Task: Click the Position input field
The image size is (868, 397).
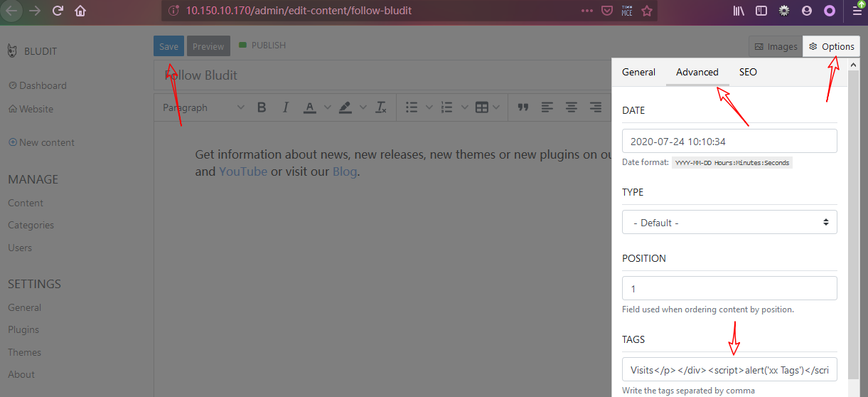Action: pos(729,288)
